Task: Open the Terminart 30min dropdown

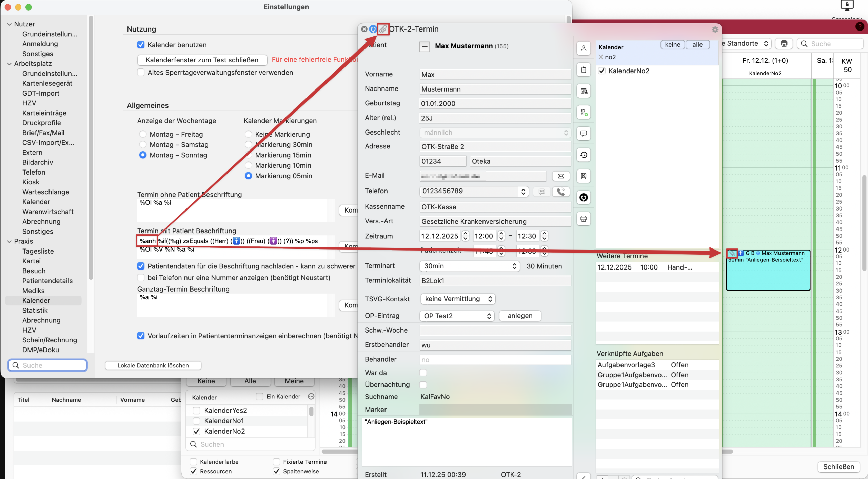Action: click(469, 266)
